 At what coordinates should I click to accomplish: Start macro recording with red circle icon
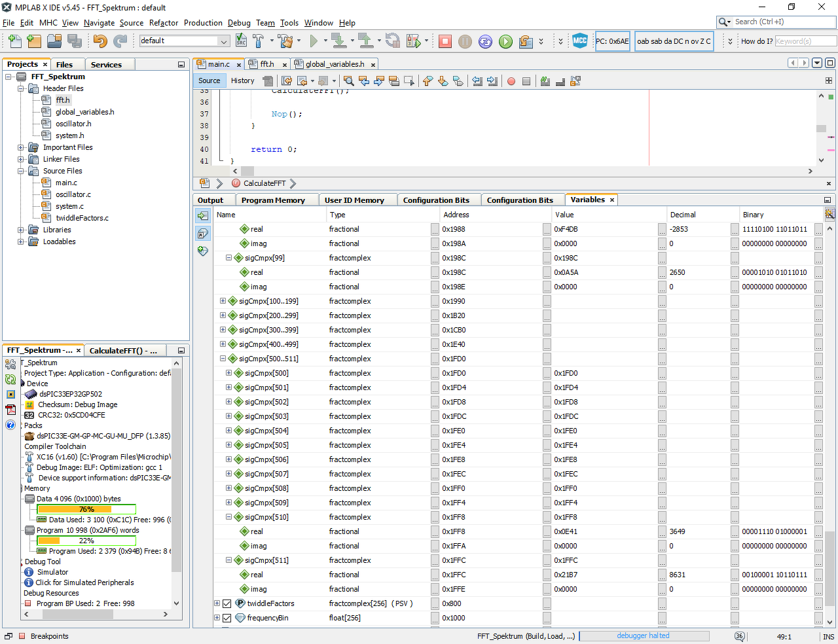511,81
